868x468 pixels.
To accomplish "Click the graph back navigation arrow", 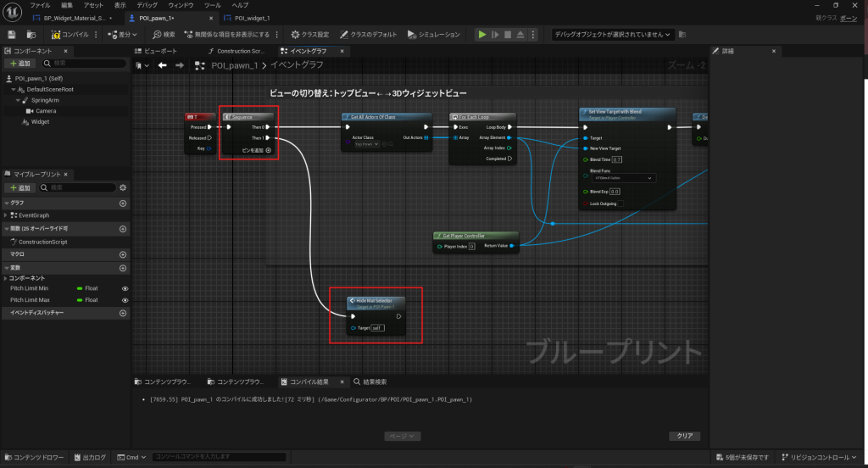I will tap(161, 65).
